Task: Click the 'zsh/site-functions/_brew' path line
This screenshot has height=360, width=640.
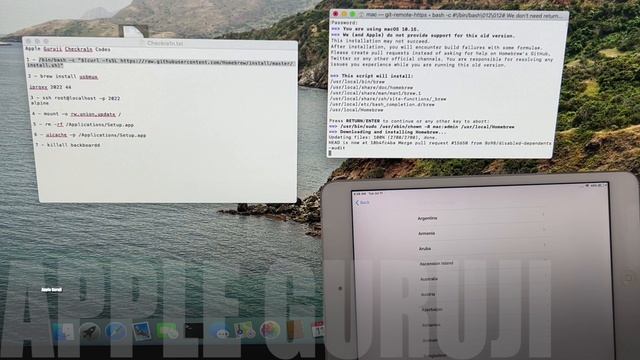Action: (388, 99)
